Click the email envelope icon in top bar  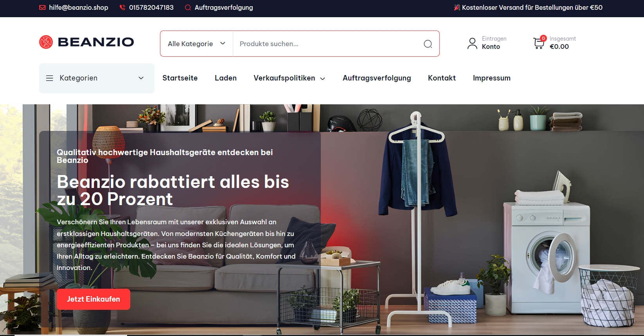pos(42,7)
